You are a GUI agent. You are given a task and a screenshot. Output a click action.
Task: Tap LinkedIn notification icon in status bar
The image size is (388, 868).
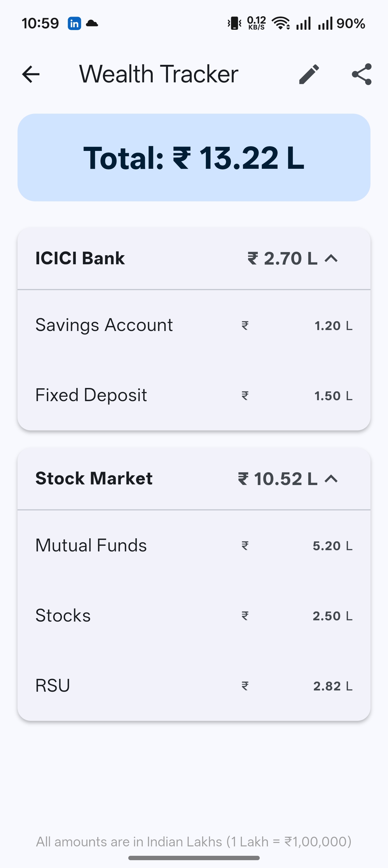coord(74,23)
